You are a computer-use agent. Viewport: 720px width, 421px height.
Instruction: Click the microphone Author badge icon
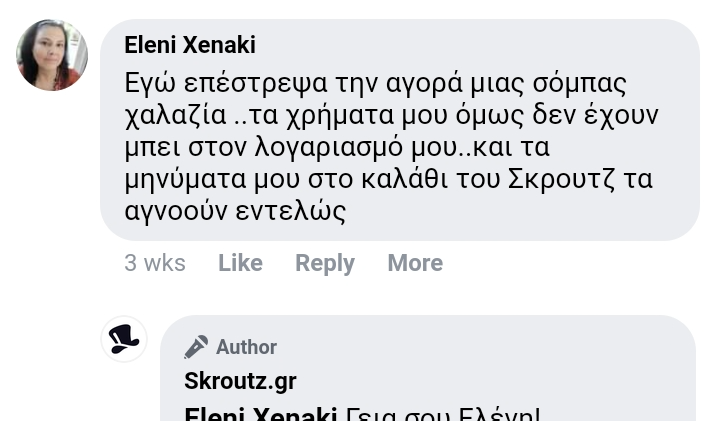point(196,347)
